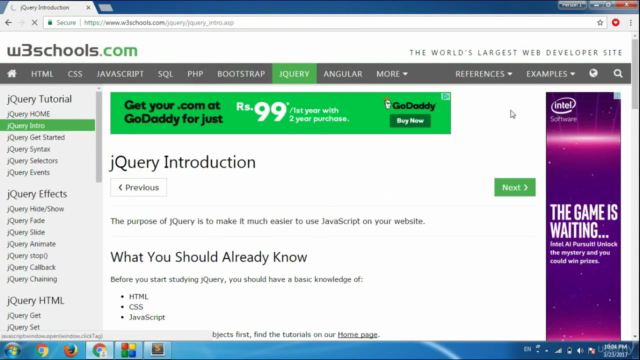Click the Person 1 profile button

[x=572, y=5]
